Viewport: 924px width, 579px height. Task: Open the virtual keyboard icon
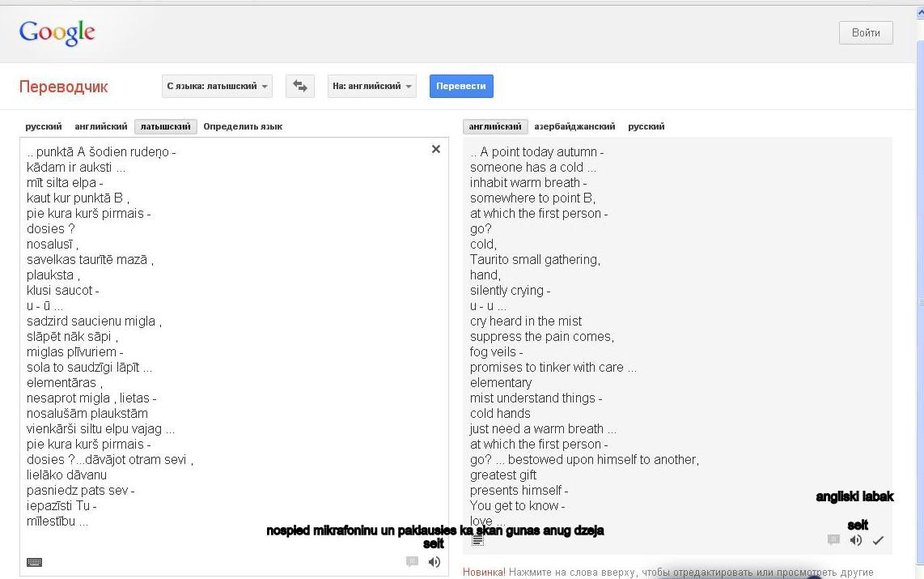point(34,563)
